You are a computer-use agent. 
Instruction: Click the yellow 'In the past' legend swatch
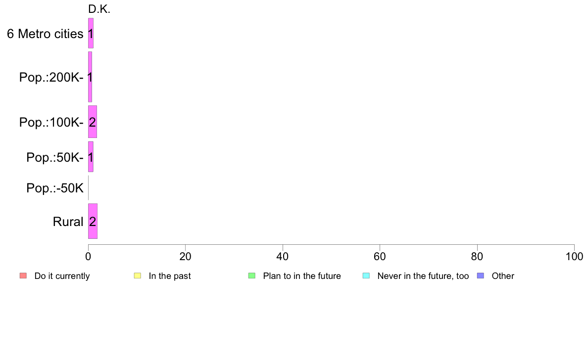coord(138,276)
